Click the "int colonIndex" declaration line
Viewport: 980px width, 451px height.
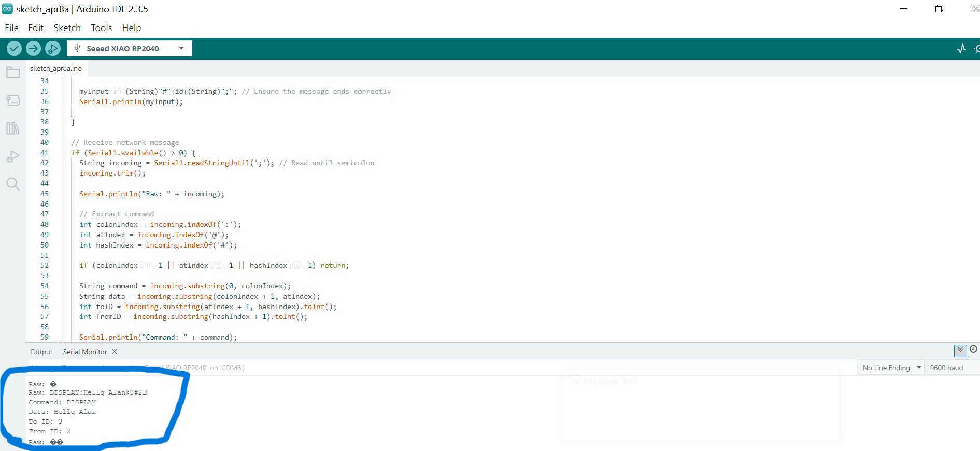(160, 224)
